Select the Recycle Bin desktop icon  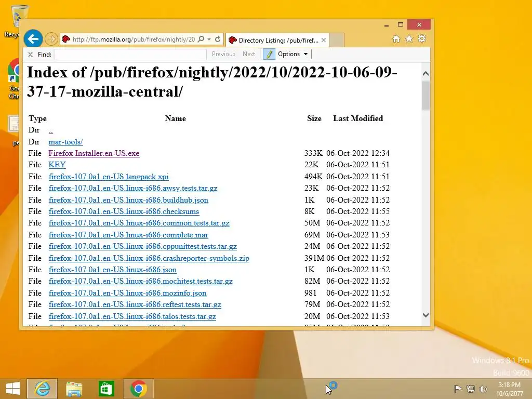(16, 21)
